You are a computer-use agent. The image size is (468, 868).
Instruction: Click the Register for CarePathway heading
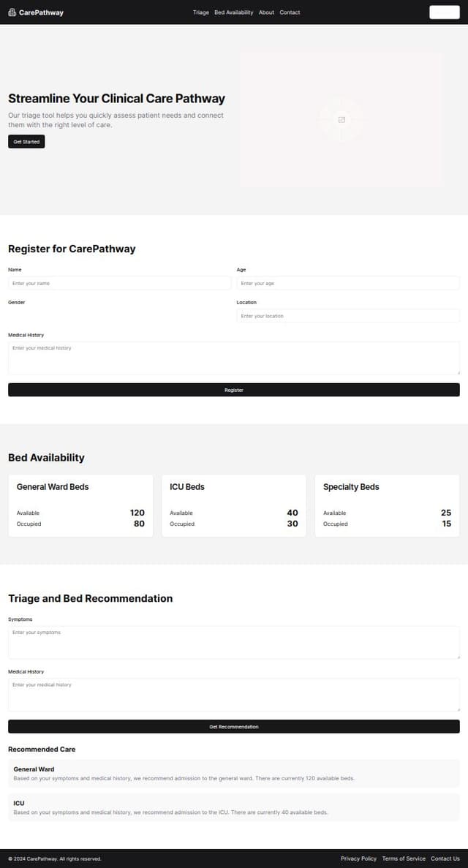click(72, 249)
